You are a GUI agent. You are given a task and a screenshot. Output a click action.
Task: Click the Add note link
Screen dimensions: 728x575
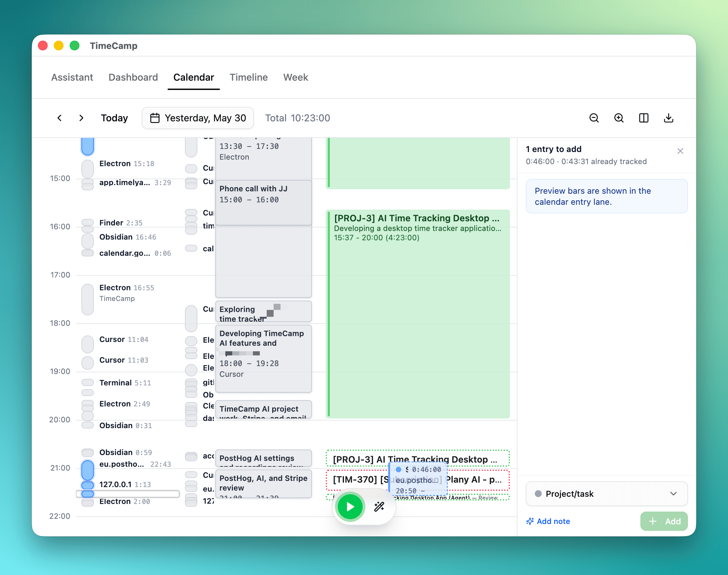coord(548,521)
